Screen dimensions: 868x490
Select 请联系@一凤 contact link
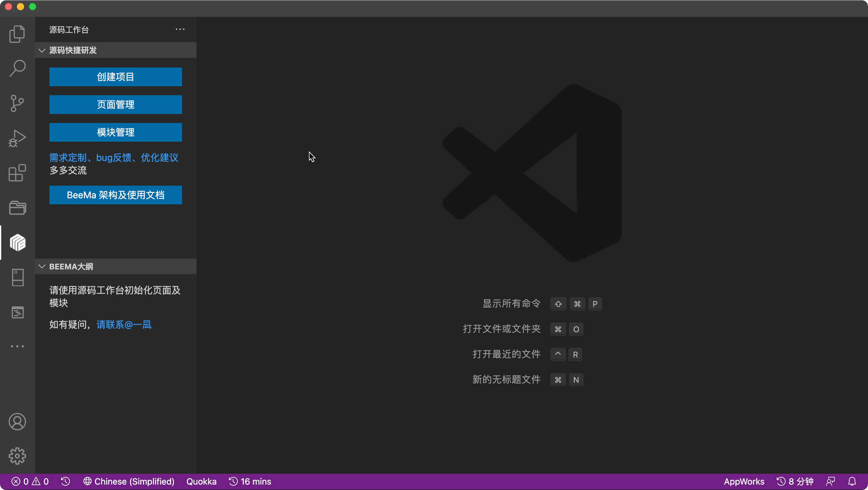(123, 324)
